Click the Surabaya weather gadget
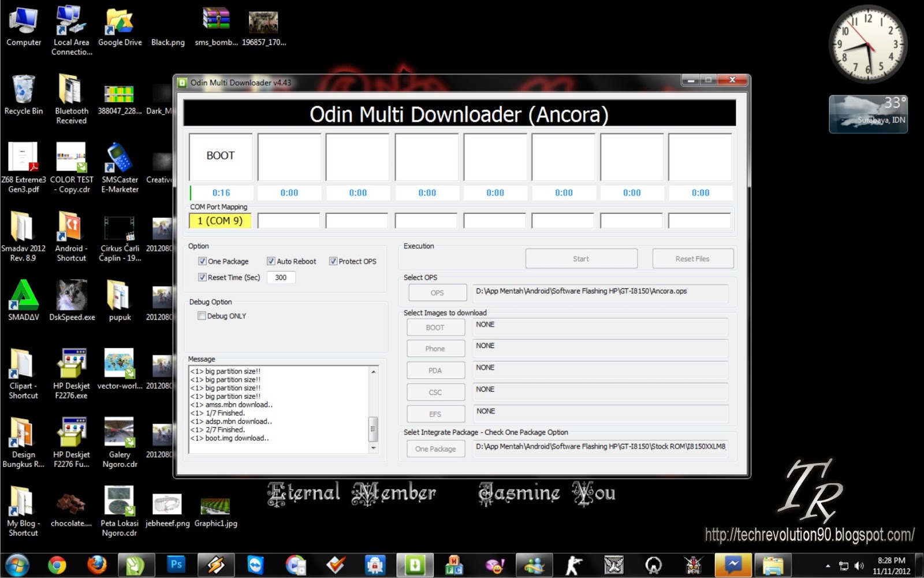Screen dimensions: 924x578 868,114
